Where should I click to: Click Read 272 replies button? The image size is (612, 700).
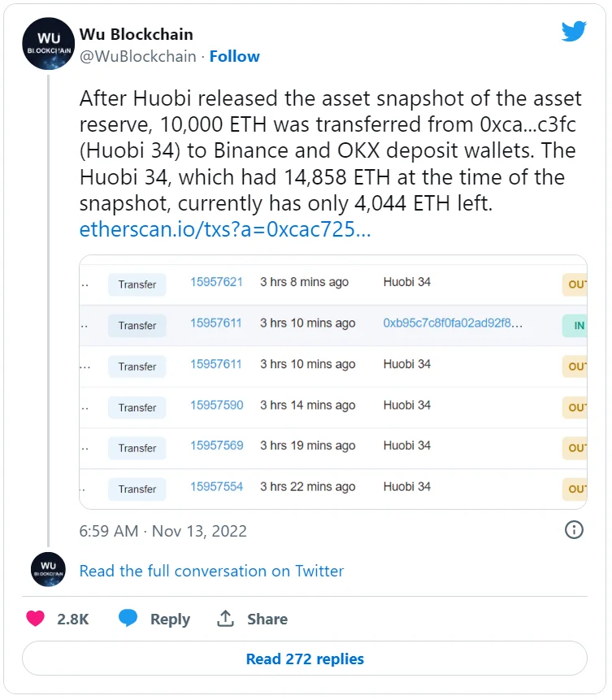click(x=305, y=659)
